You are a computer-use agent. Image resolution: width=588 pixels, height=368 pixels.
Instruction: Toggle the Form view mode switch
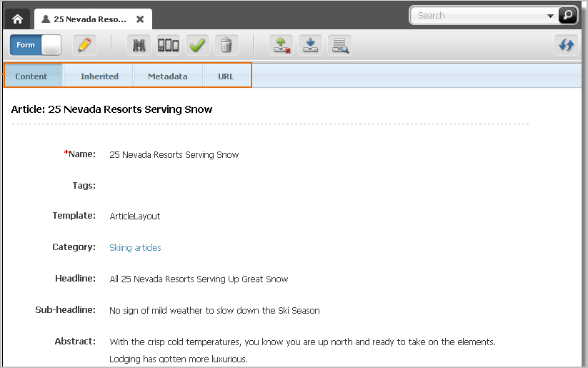36,45
